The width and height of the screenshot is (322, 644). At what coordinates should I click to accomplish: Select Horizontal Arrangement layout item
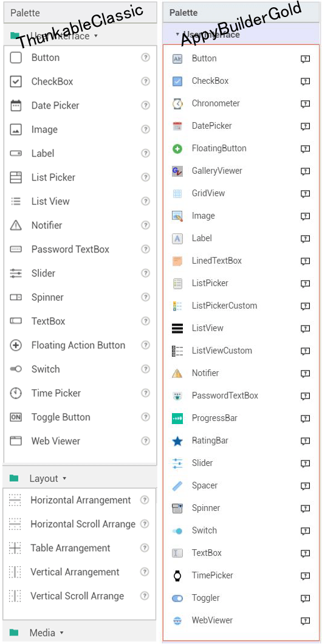pyautogui.click(x=80, y=500)
